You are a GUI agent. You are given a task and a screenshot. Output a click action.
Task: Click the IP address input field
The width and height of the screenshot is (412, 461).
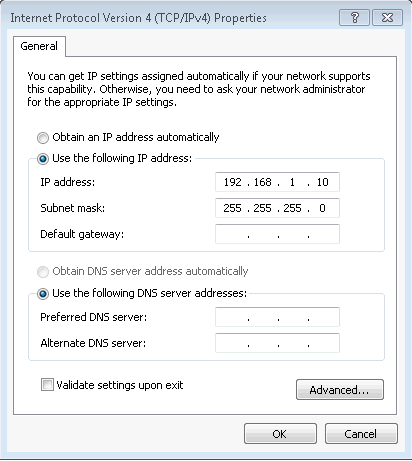tap(277, 182)
